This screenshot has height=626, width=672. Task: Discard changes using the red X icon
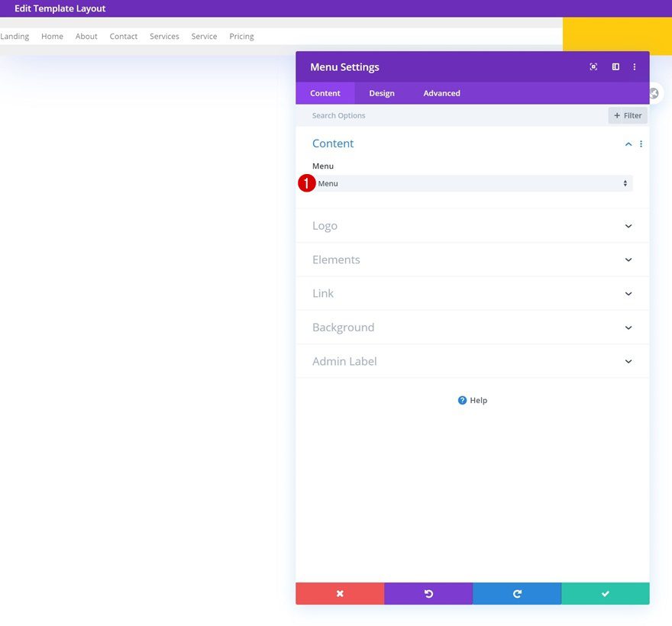point(339,593)
